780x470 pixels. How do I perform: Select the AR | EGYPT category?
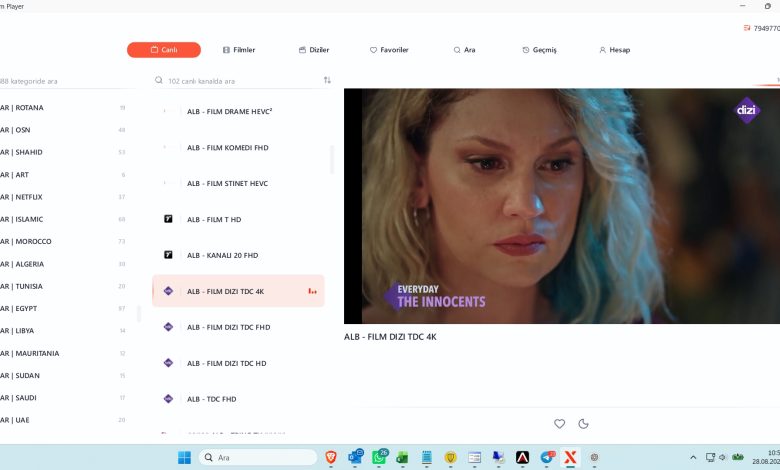[64, 308]
